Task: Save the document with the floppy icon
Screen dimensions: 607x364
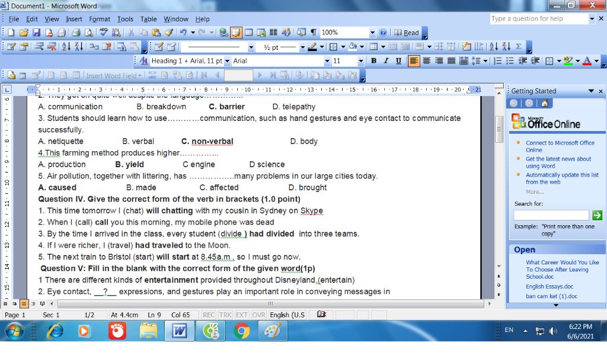Action: (36, 33)
